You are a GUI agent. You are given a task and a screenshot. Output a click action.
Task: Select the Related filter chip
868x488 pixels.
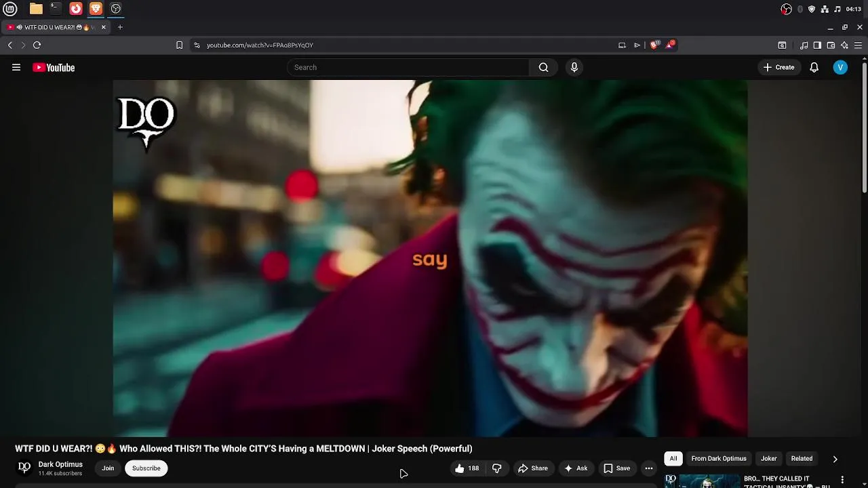click(802, 459)
